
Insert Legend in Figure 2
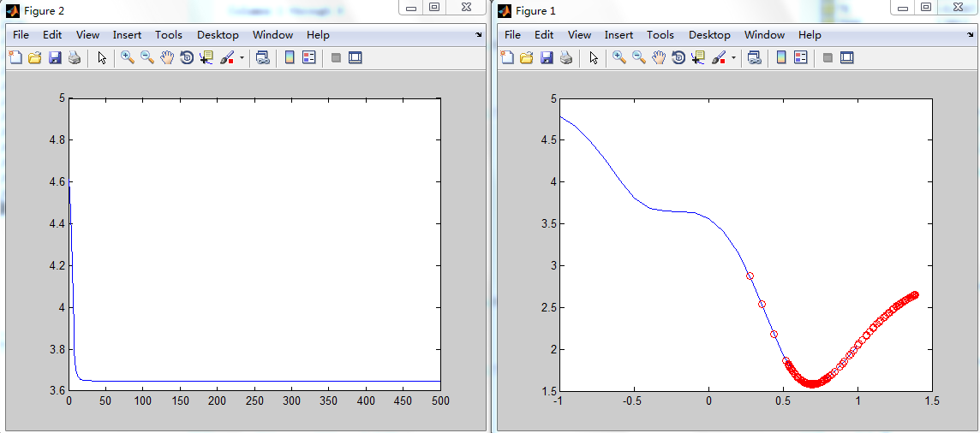tap(308, 58)
